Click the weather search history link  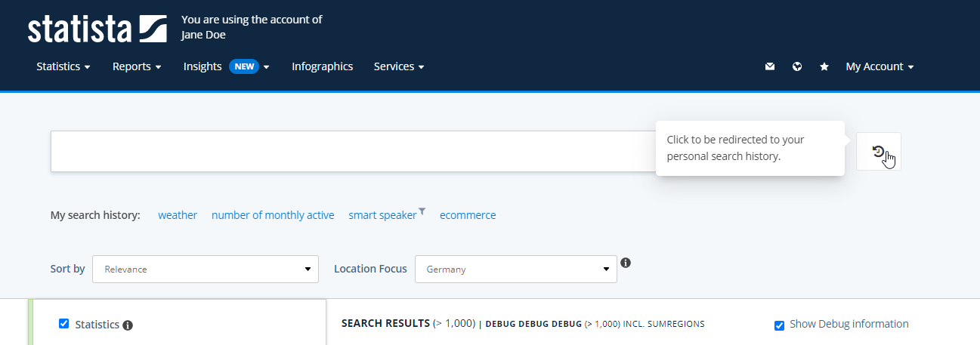click(178, 215)
